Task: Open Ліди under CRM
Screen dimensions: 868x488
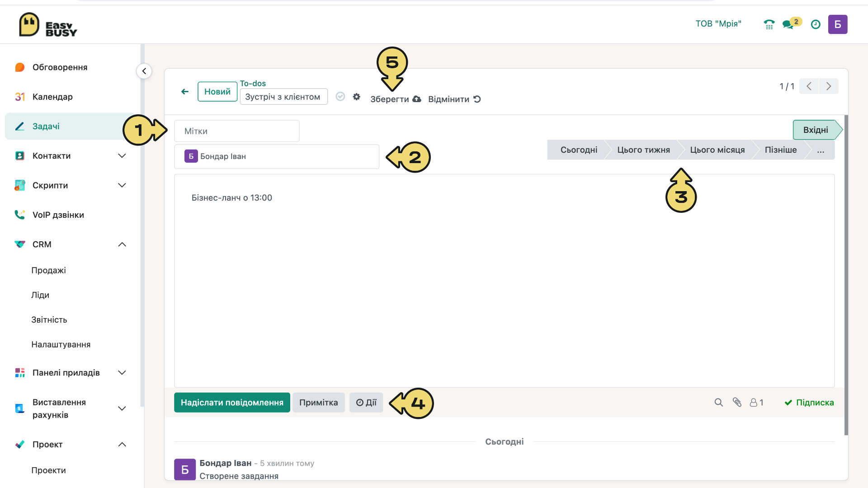Action: tap(40, 295)
